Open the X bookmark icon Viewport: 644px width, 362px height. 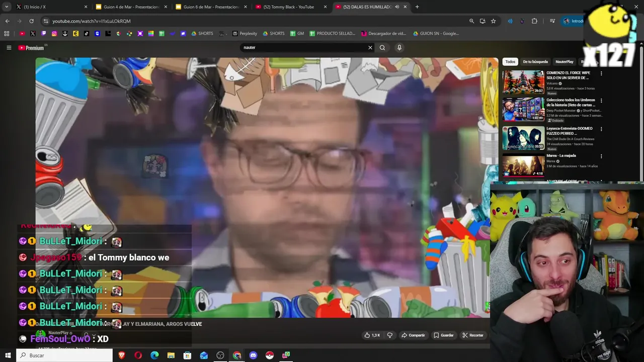click(33, 34)
